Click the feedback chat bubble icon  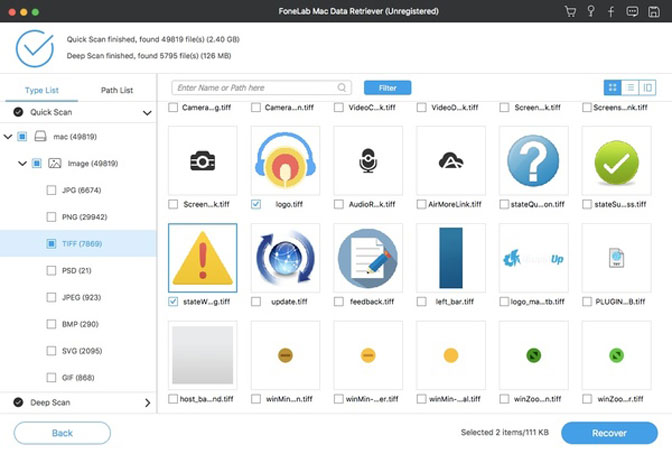pos(632,12)
